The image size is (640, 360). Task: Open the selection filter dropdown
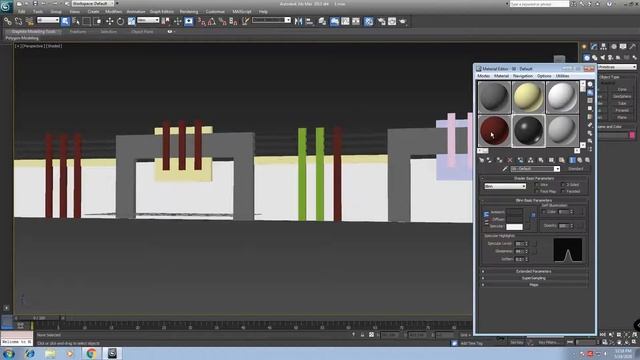coord(48,20)
